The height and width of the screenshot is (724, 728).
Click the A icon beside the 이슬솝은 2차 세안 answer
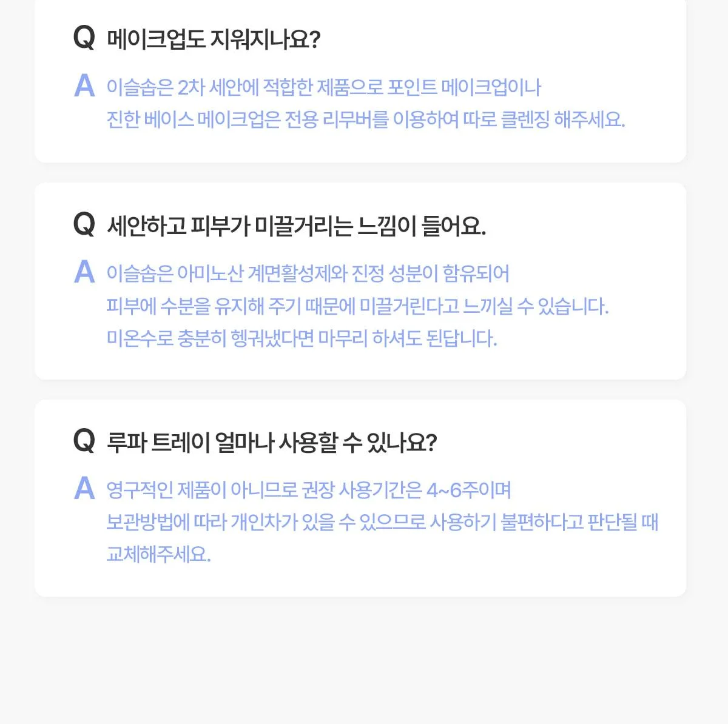(84, 86)
